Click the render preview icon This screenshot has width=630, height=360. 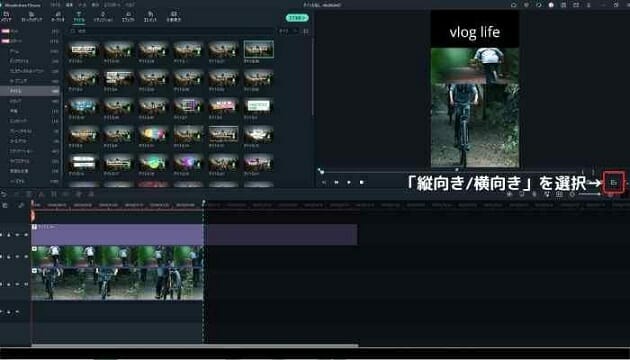tap(509, 194)
